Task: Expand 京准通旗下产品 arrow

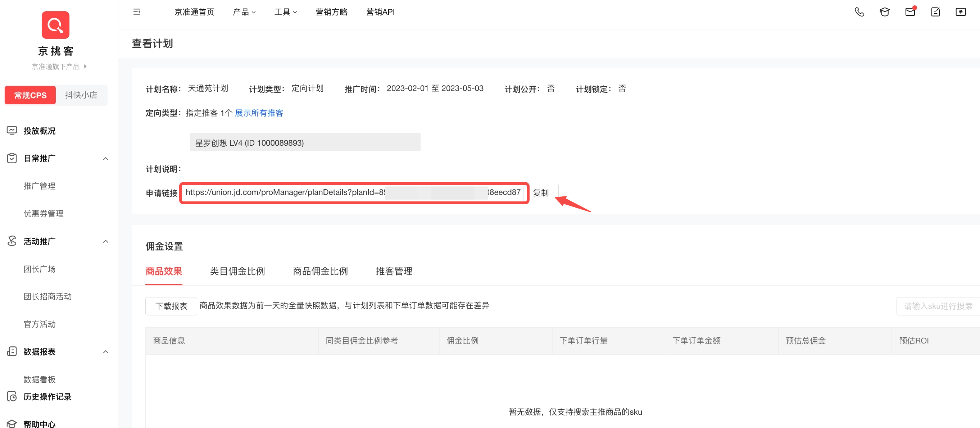Action: [85, 66]
